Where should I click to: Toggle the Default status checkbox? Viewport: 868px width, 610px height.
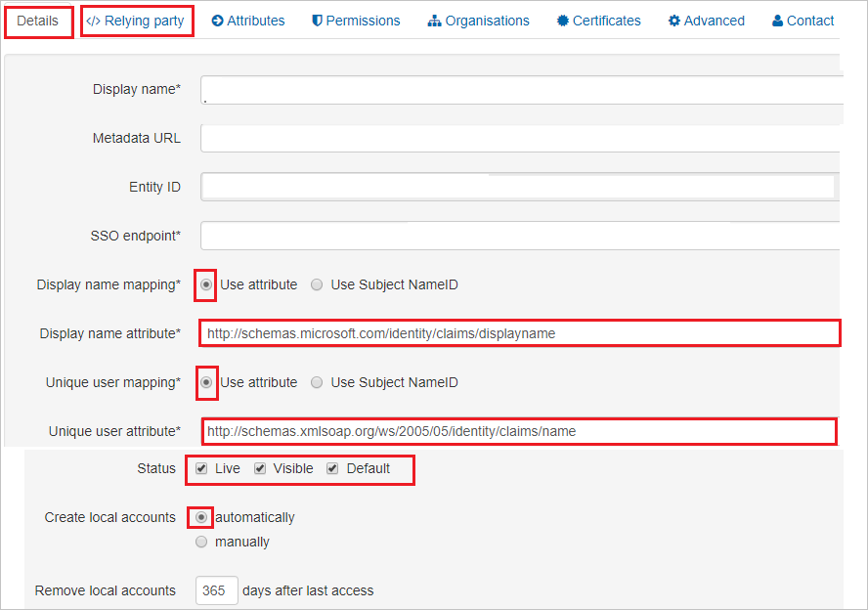332,468
